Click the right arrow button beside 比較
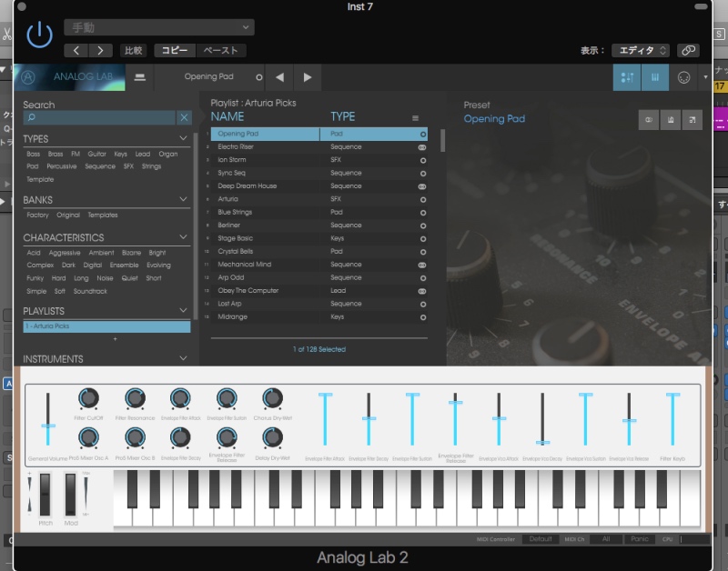This screenshot has height=571, width=728. 100,50
